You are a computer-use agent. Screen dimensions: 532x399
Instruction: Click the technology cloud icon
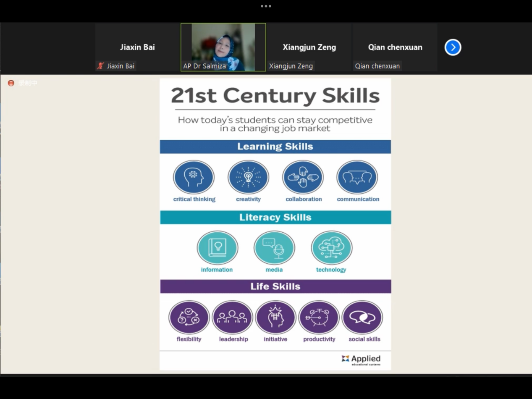click(331, 248)
